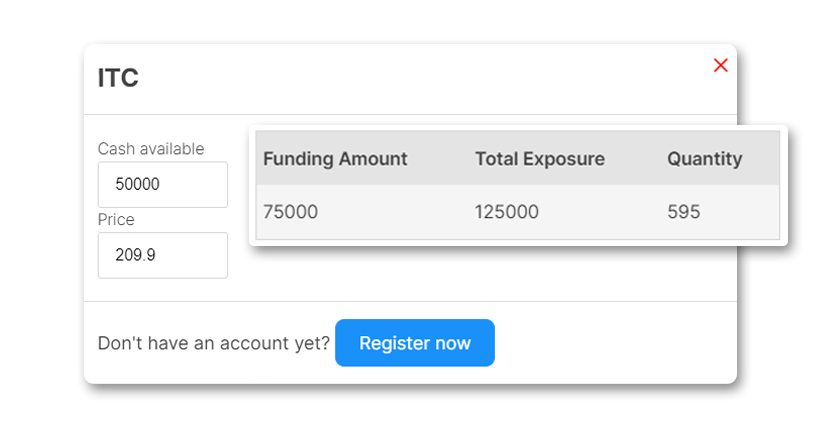Select the 595 quantity cell
823x431 pixels.
pyautogui.click(x=684, y=212)
